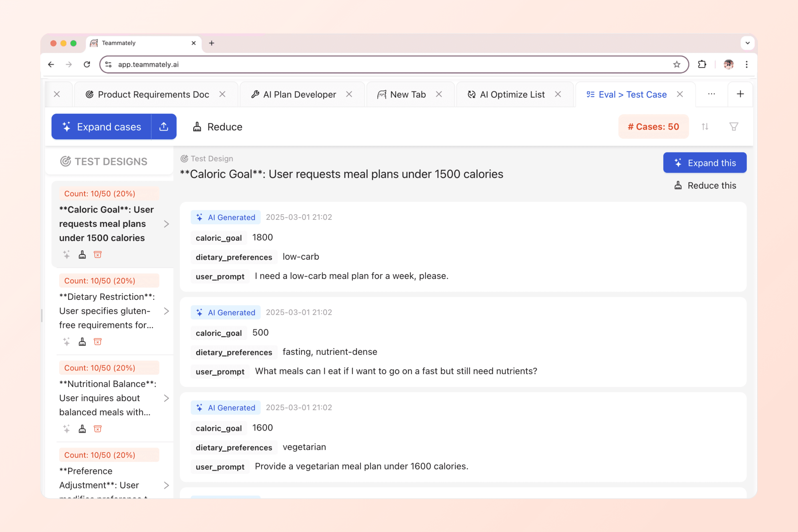Expand the Nutritional Balance design chevron
Image resolution: width=798 pixels, height=532 pixels.
[x=166, y=398]
